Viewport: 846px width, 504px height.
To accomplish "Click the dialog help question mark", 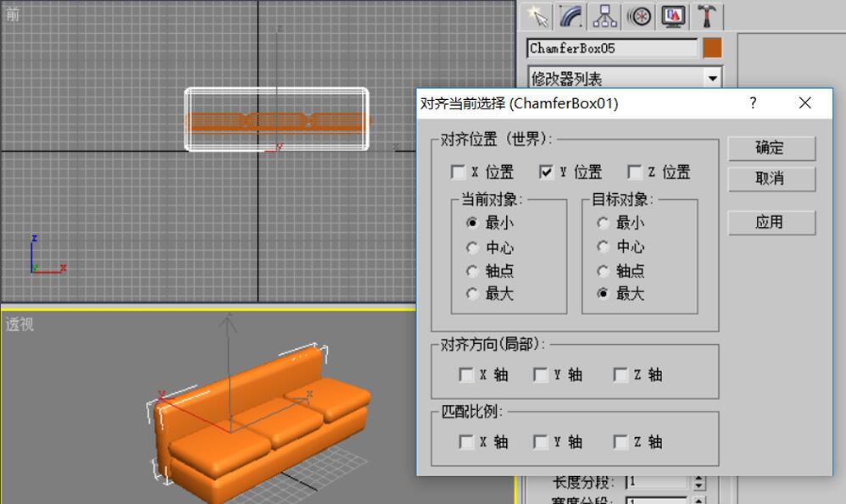I will 752,102.
